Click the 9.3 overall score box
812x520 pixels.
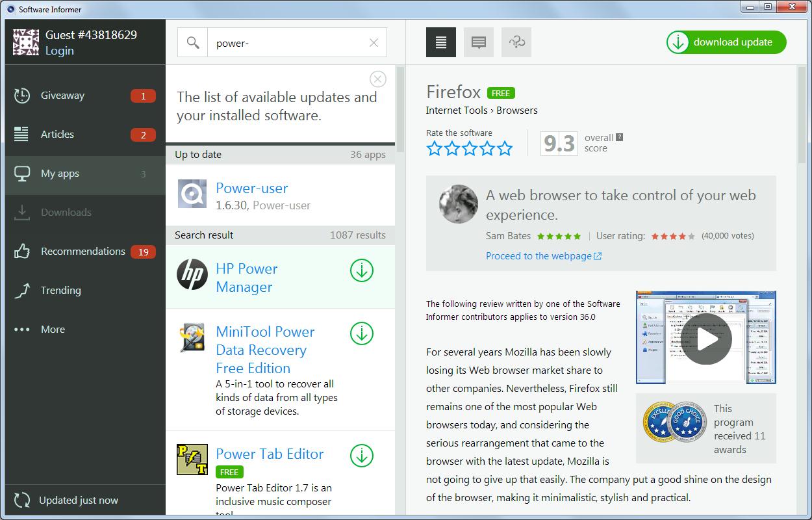click(x=559, y=143)
